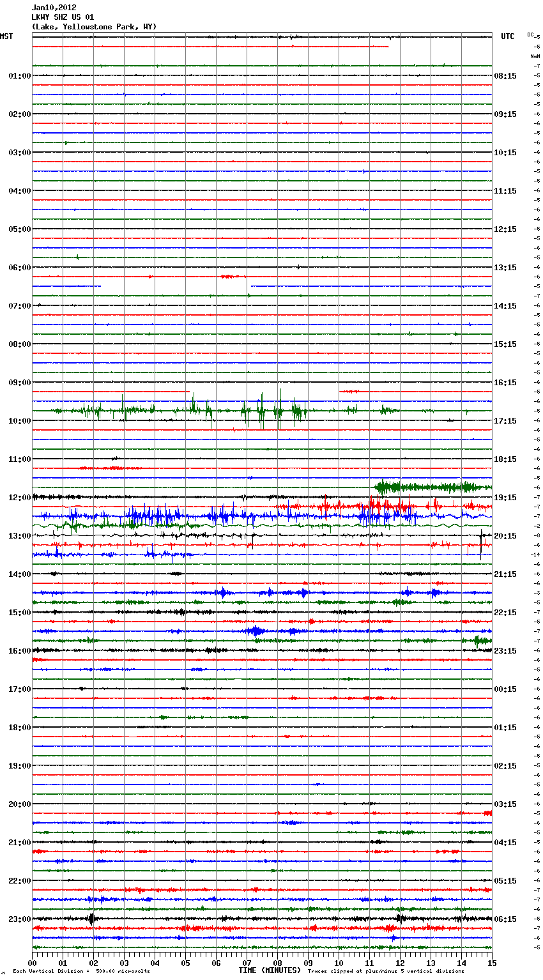
Task: Select the "20:00" MST hour label
Action: click(20, 804)
